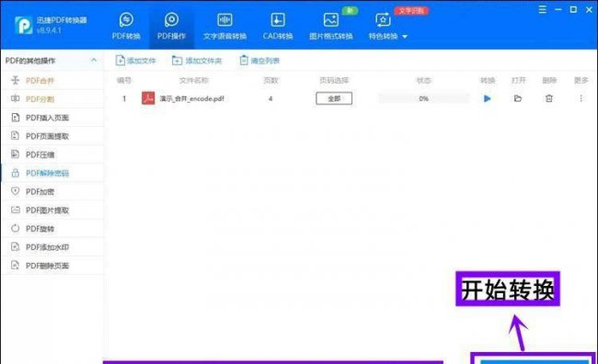Open the hamburger menu in title bar
The width and height of the screenshot is (598, 364).
[x=542, y=9]
